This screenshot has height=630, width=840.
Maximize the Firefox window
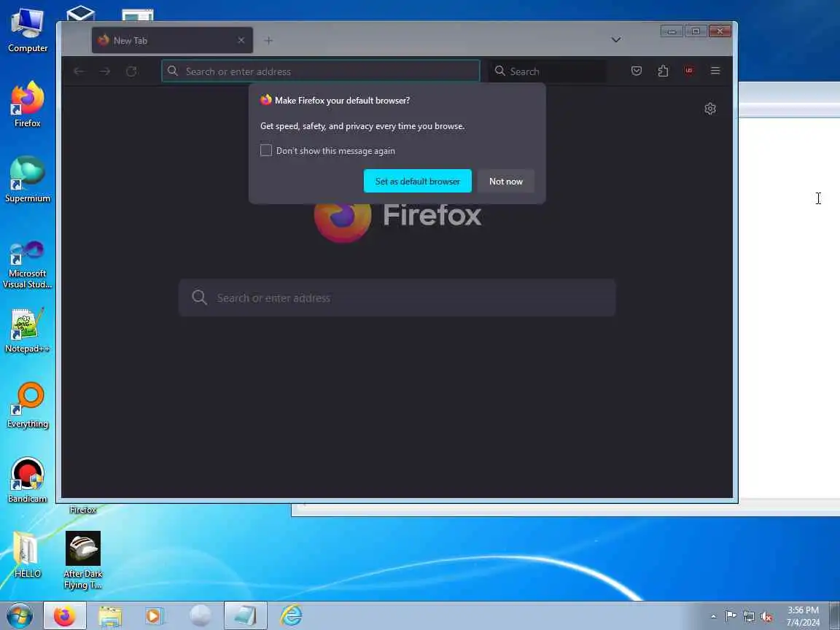coord(696,31)
